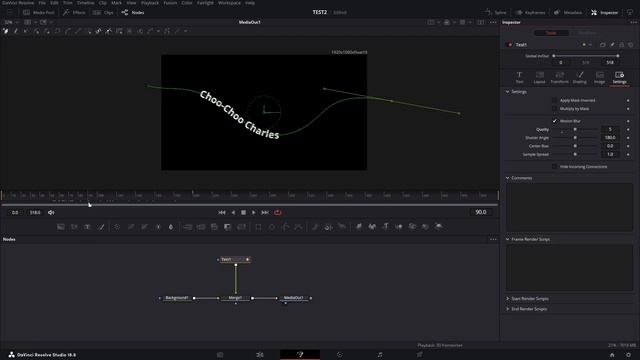Open the File menu
This screenshot has height=360, width=640.
point(42,3)
